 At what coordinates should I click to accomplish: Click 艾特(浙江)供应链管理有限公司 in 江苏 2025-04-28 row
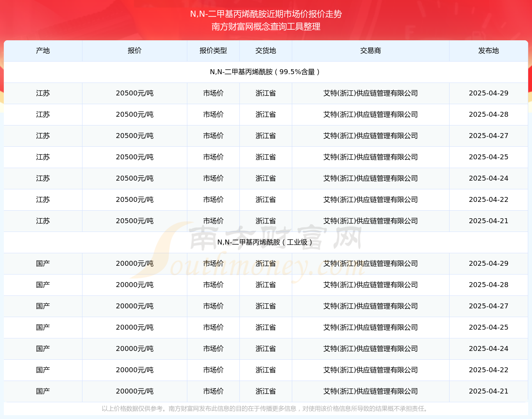[370, 114]
